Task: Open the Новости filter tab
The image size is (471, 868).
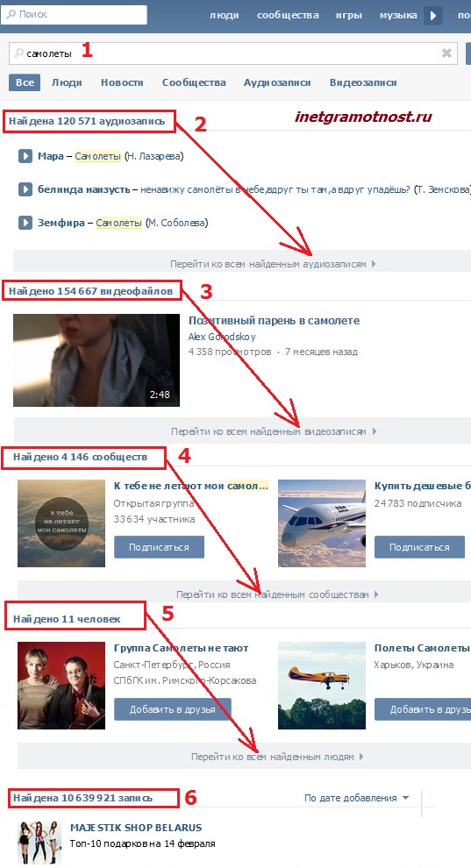Action: (122, 82)
